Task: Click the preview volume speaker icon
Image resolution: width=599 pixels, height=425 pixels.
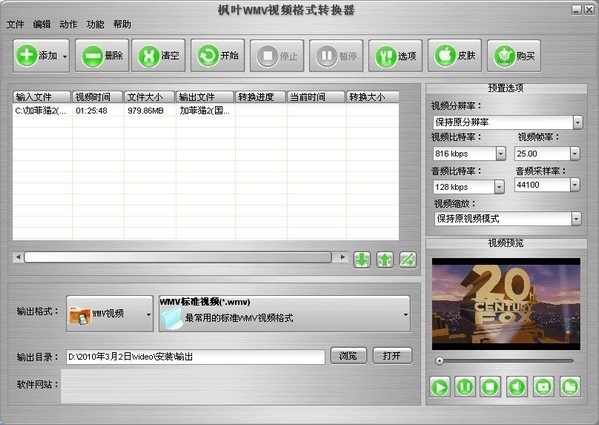Action: pyautogui.click(x=517, y=387)
